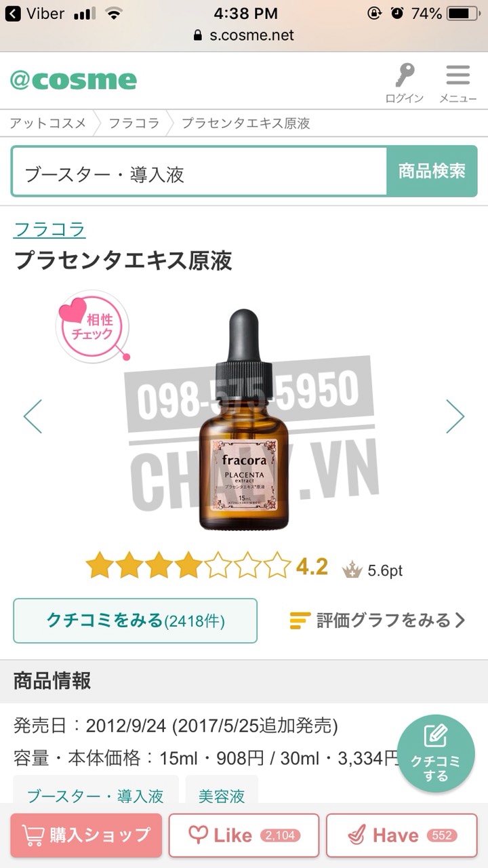
Task: Tap the pink heart 相性チェック badge
Action: click(x=92, y=326)
